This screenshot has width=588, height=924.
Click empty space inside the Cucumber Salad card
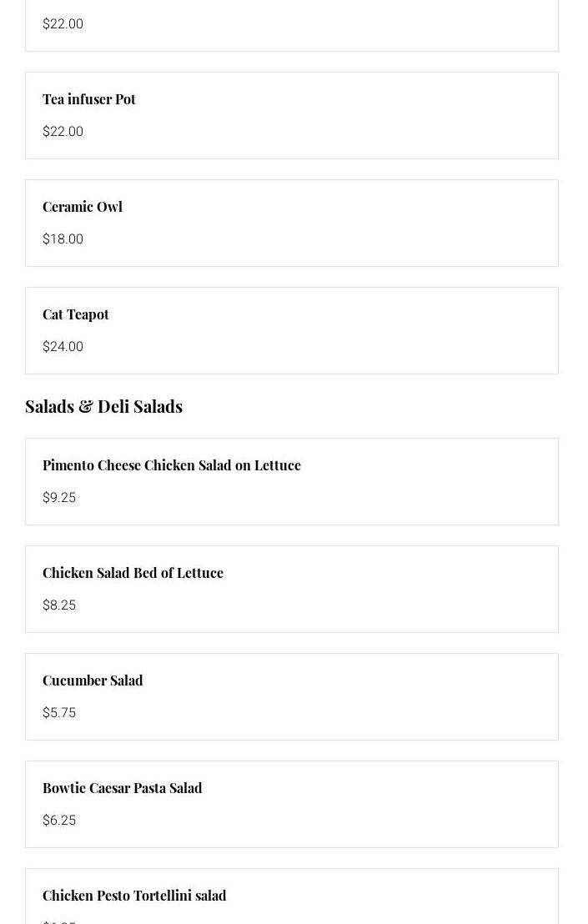375,697
